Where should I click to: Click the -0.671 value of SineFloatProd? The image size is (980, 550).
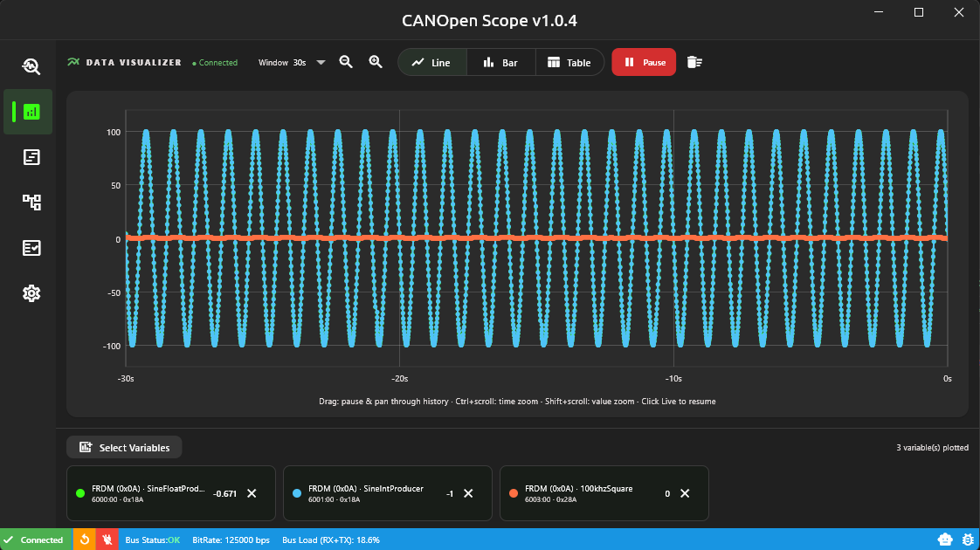coord(225,494)
